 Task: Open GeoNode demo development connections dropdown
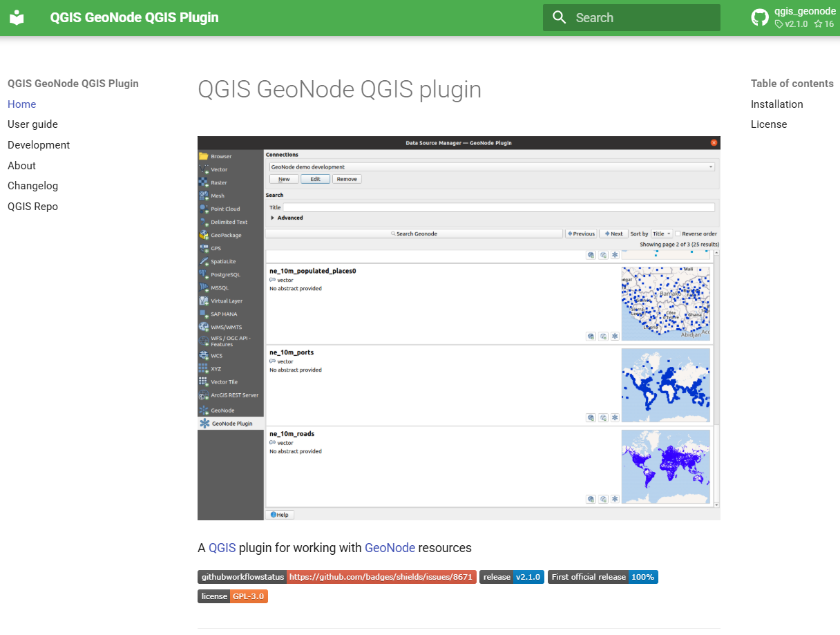492,167
